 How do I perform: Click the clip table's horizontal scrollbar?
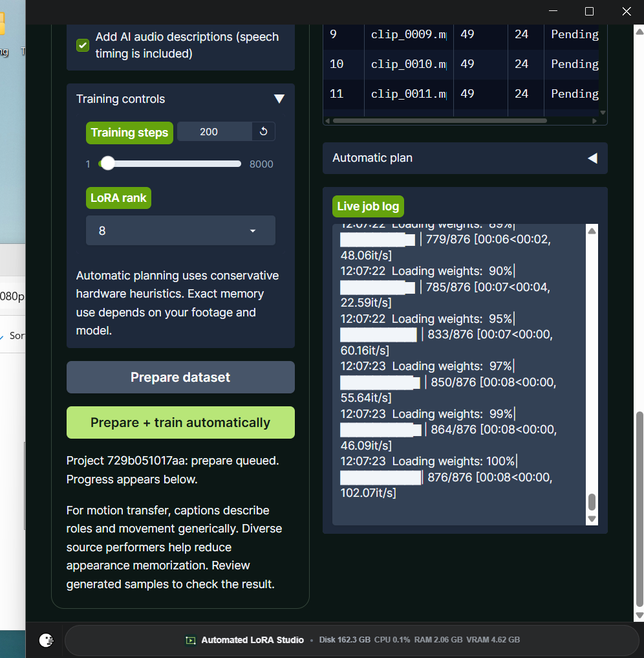tap(440, 121)
